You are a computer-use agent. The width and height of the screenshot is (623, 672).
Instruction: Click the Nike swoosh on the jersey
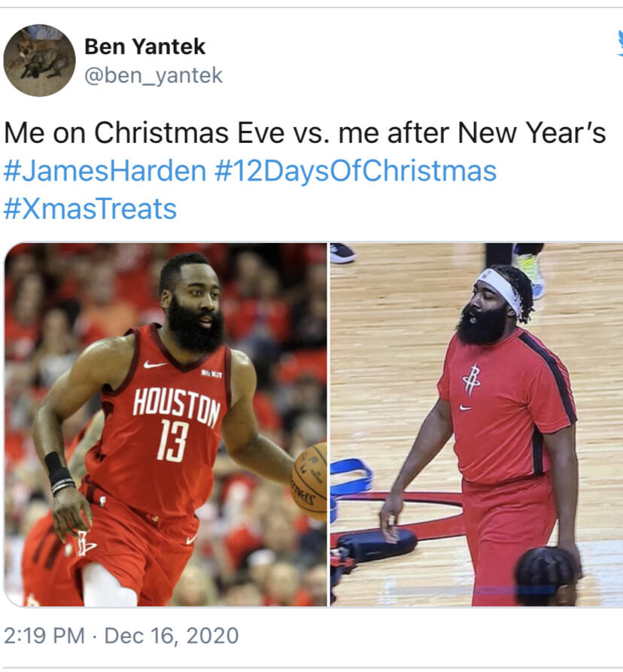(x=153, y=364)
